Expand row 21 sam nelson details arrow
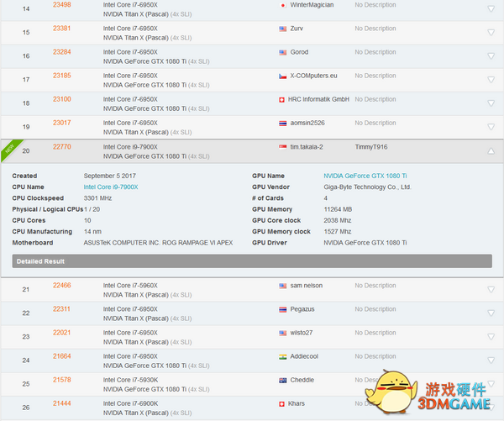Screen dimensions: 504x421 coord(491,289)
